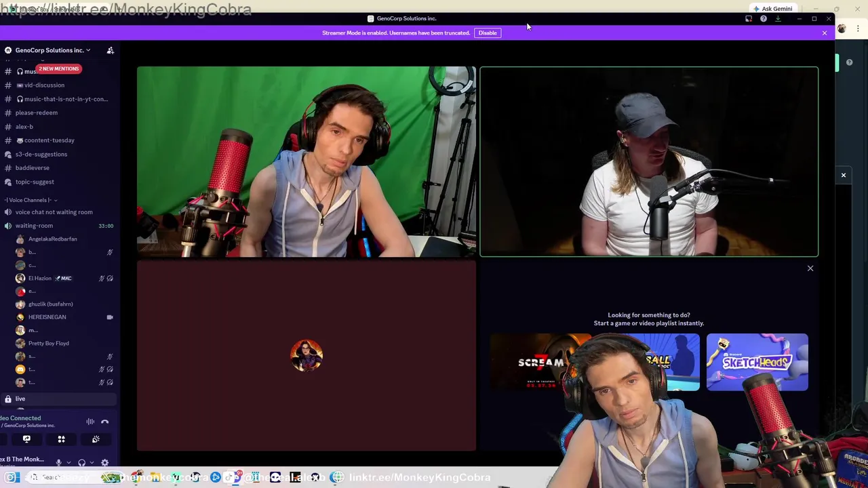Click Disable in Streamer Mode banner
The width and height of the screenshot is (868, 488).
pos(488,33)
